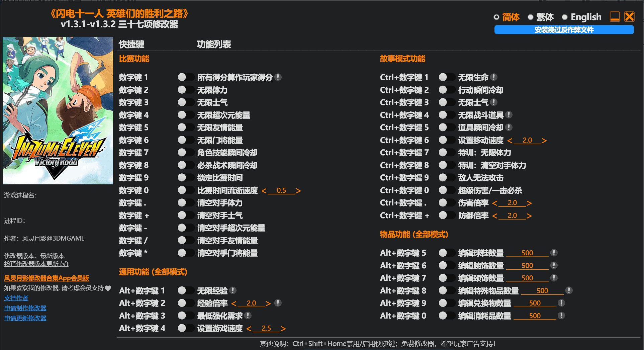Enable the 无限体力 toggle
The height and width of the screenshot is (350, 644).
click(x=186, y=90)
